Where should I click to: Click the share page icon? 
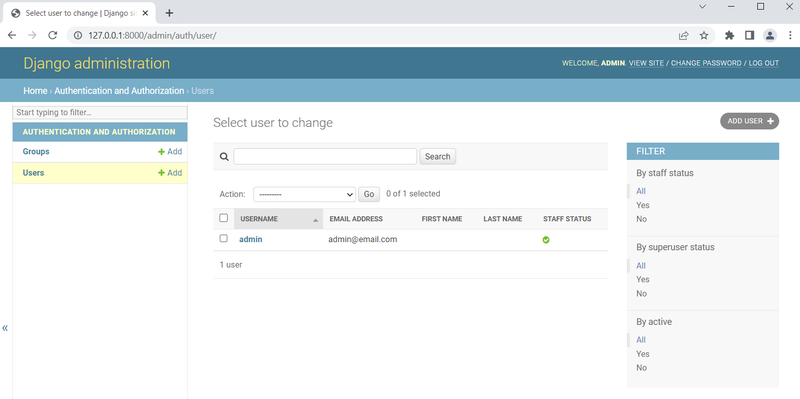pyautogui.click(x=684, y=35)
